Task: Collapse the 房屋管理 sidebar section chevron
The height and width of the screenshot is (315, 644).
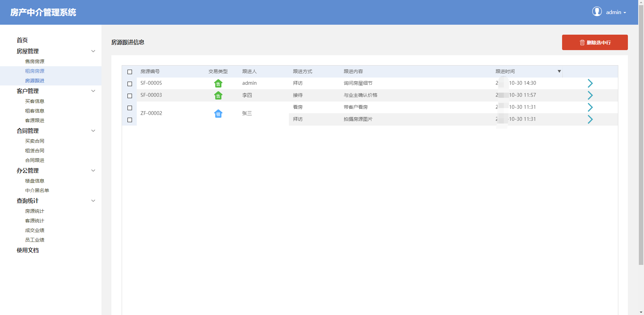Action: [x=93, y=51]
